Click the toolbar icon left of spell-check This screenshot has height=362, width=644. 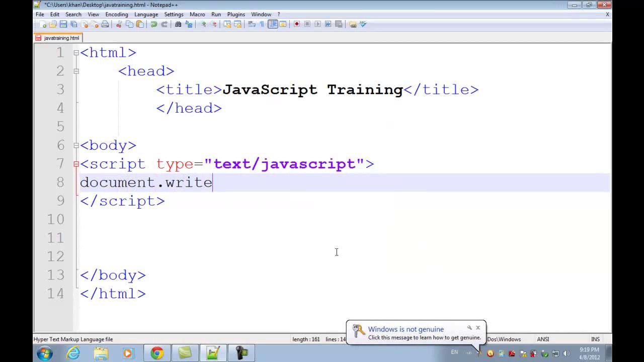(353, 24)
